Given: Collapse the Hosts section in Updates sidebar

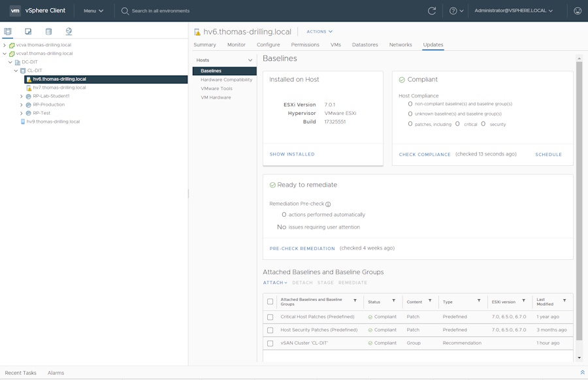Looking at the screenshot, I should click(x=250, y=60).
